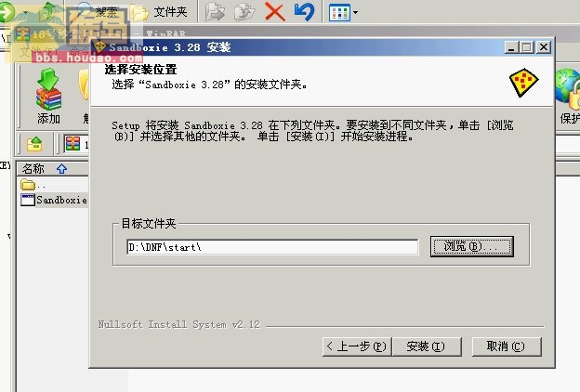Click the WinRAR up-one-level folder icon

[34, 144]
